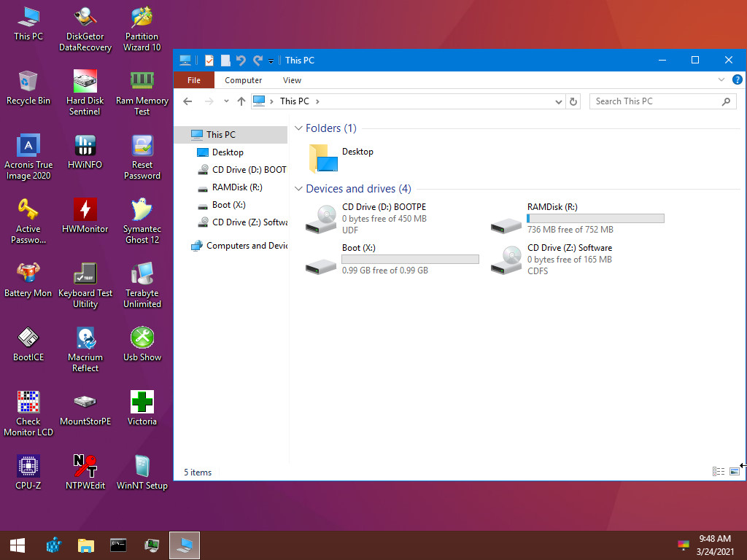Viewport: 747px width, 560px height.
Task: Select Keyboard Test Utility icon
Action: click(85, 286)
